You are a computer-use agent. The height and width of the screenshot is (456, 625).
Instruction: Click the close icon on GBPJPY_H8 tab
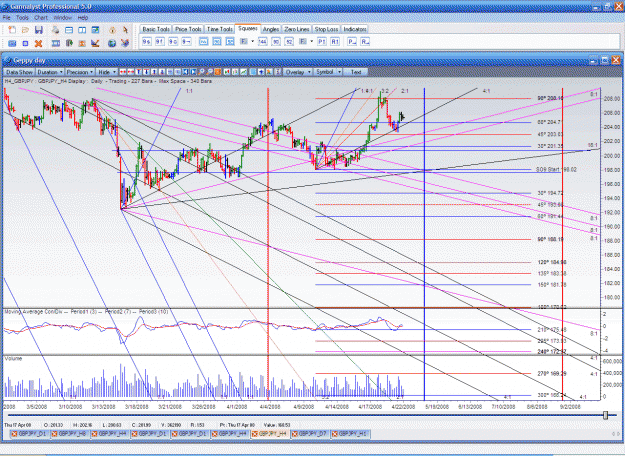coord(54,434)
